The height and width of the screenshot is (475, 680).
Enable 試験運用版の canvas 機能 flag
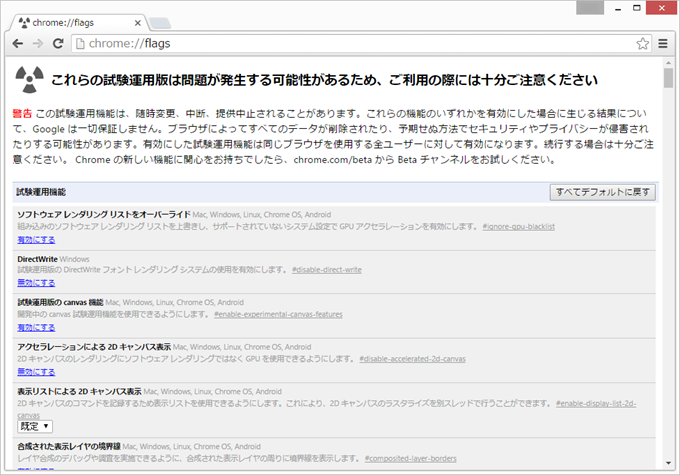coord(36,328)
